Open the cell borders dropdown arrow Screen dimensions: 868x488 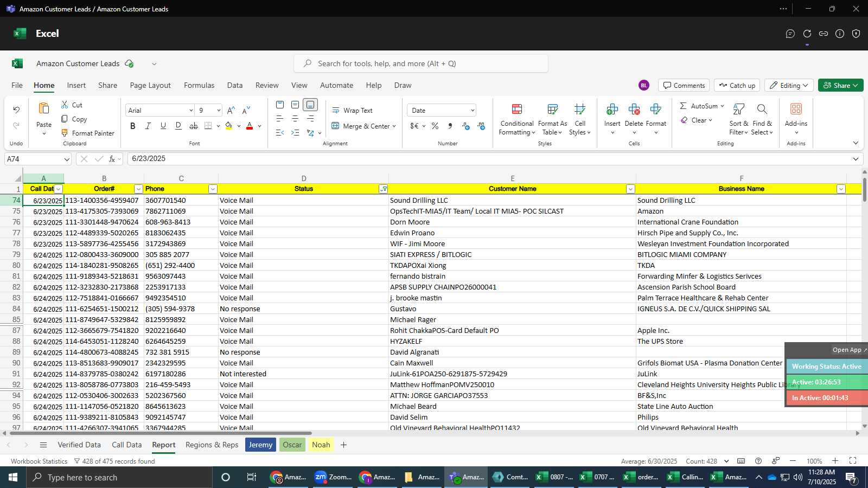218,126
